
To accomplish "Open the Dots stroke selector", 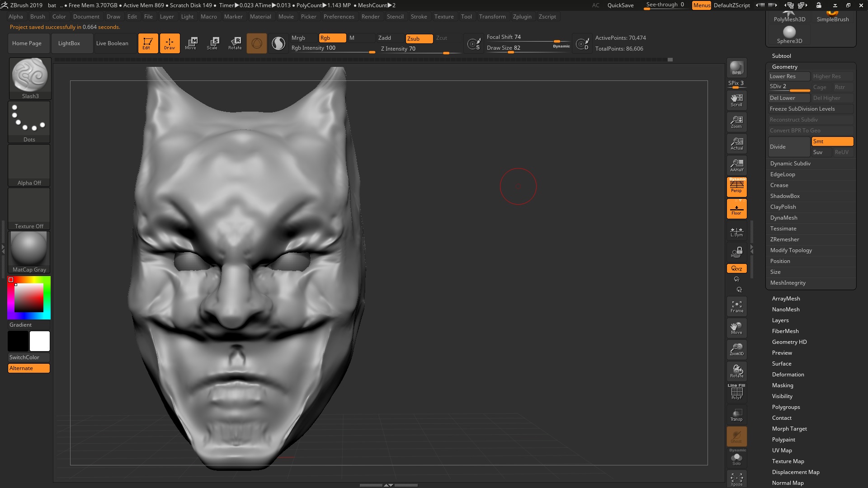I will tap(29, 122).
